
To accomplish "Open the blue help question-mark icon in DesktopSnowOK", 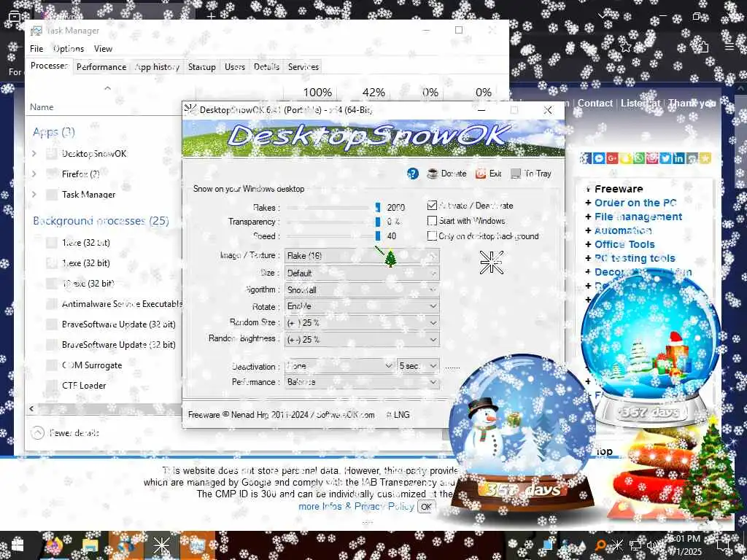I will tap(413, 174).
